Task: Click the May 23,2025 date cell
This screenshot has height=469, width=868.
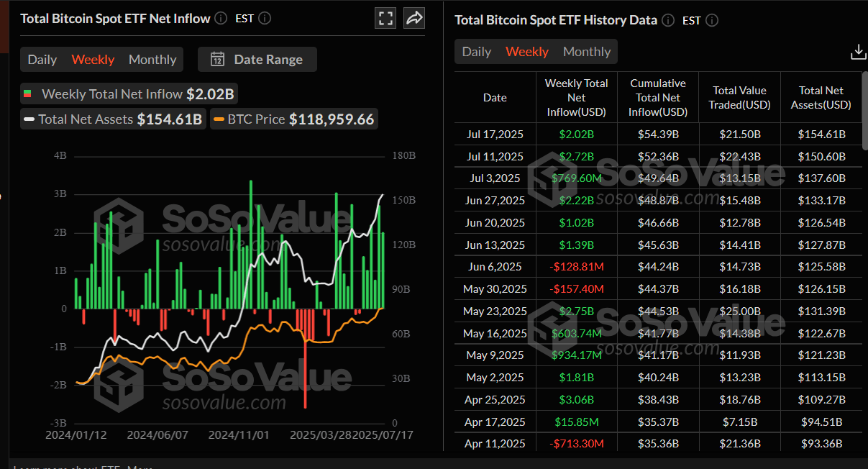Action: tap(495, 311)
